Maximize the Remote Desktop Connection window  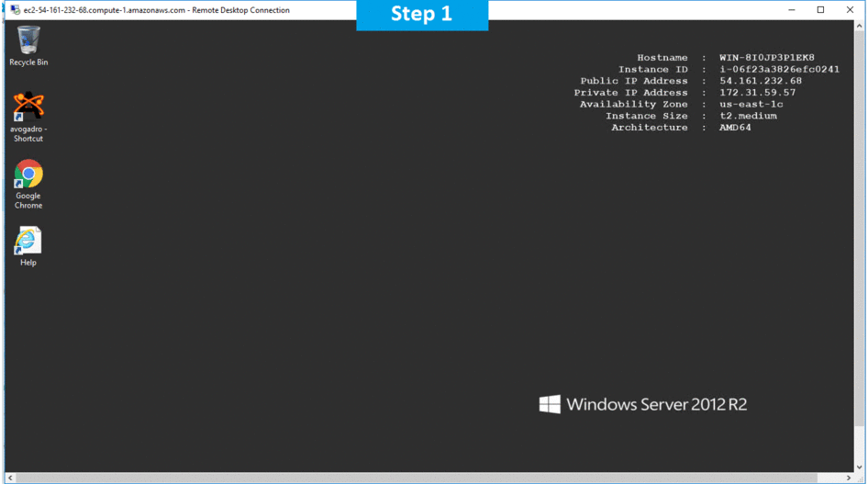(x=820, y=10)
